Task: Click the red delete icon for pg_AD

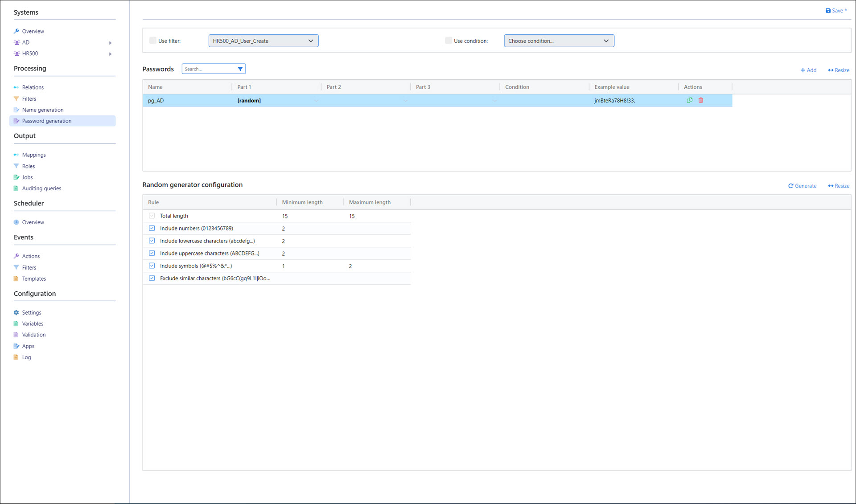Action: 701,100
